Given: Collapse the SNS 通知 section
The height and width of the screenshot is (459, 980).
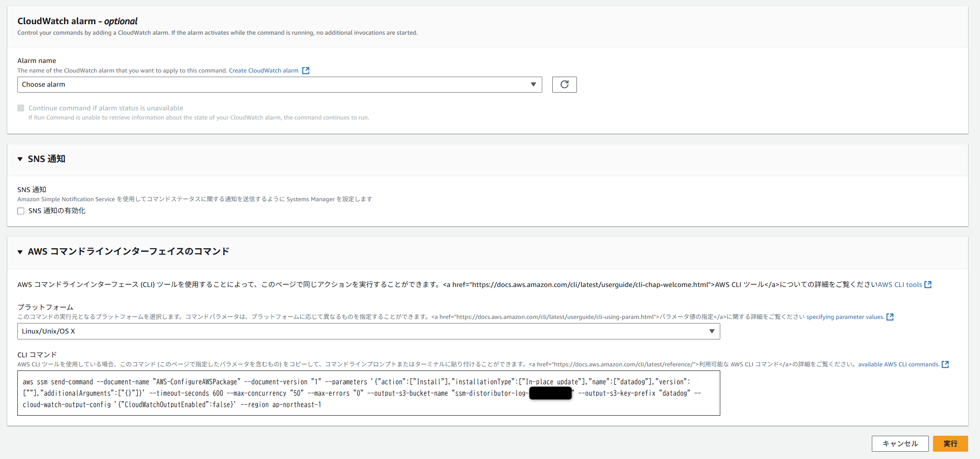Looking at the screenshot, I should pos(20,159).
